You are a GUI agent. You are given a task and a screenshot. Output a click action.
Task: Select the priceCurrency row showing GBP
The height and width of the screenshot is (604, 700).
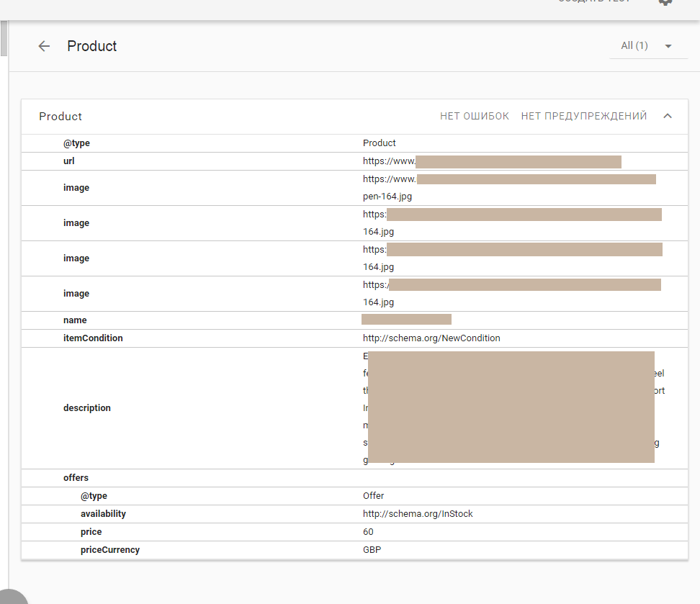[x=110, y=550]
